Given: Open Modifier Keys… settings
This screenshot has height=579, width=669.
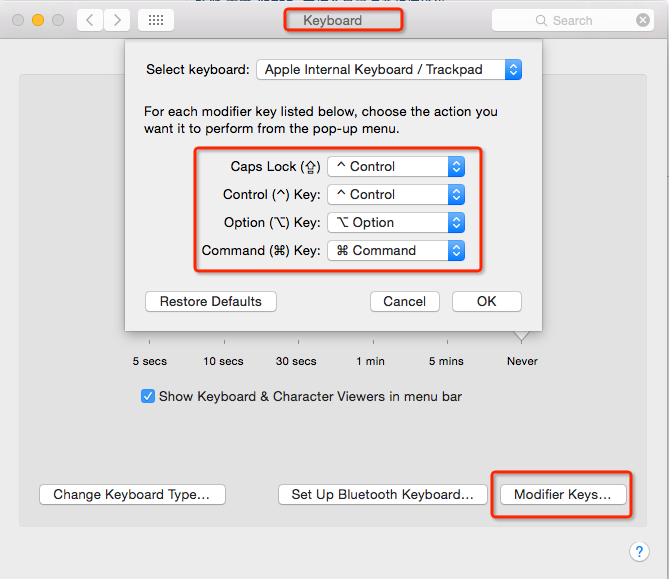Looking at the screenshot, I should (563, 495).
